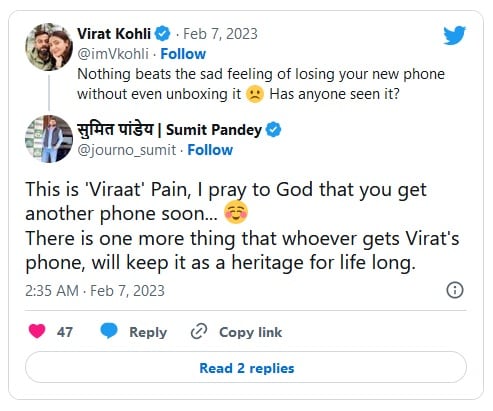Click the Twitter bird logo
The width and height of the screenshot is (493, 411).
coord(454,35)
